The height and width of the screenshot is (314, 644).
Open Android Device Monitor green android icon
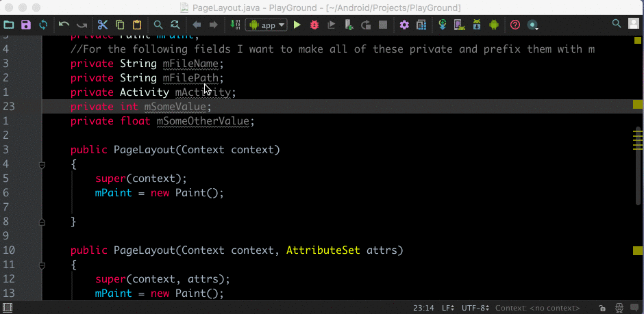click(494, 25)
